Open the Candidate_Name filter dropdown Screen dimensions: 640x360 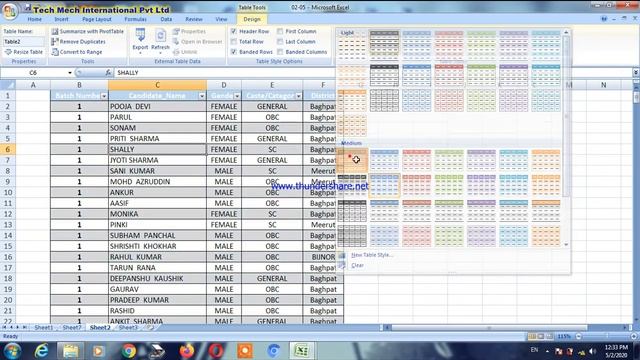click(x=202, y=96)
